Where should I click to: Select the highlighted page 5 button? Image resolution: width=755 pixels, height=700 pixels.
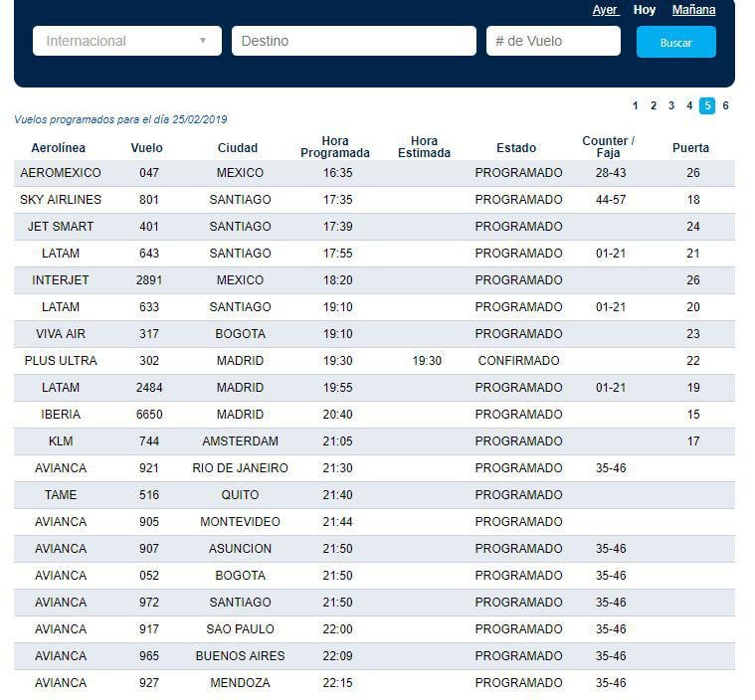[x=707, y=105]
